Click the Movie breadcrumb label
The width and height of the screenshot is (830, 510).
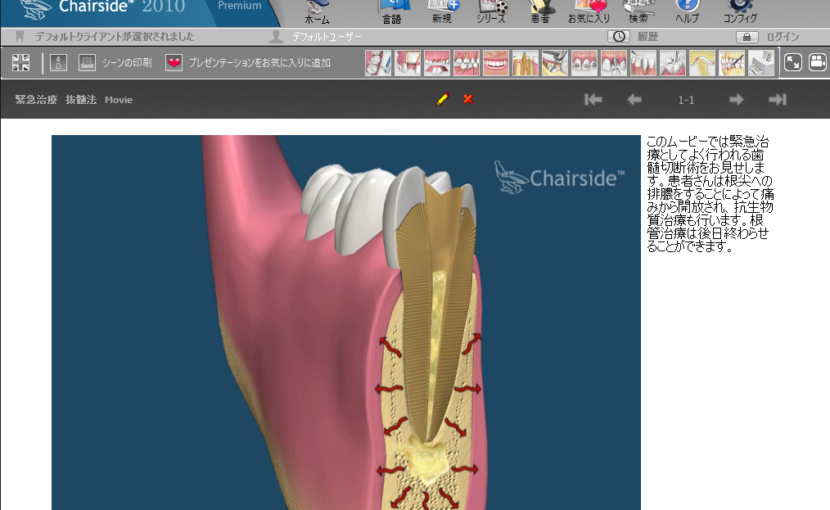pos(119,100)
